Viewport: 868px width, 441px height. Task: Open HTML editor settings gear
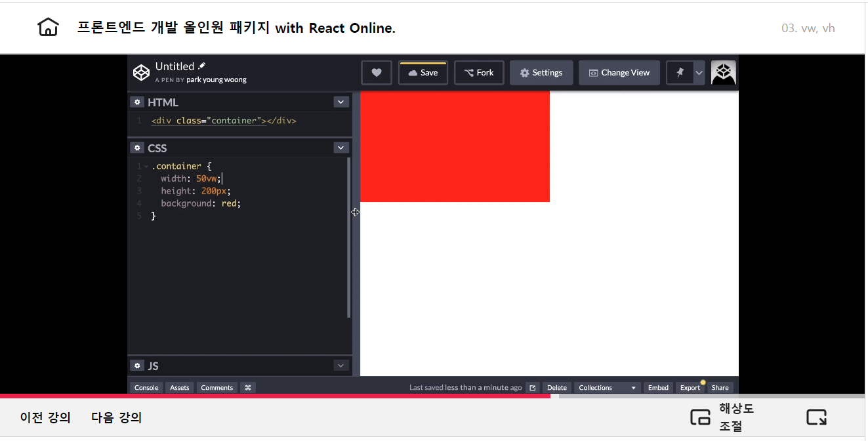136,102
